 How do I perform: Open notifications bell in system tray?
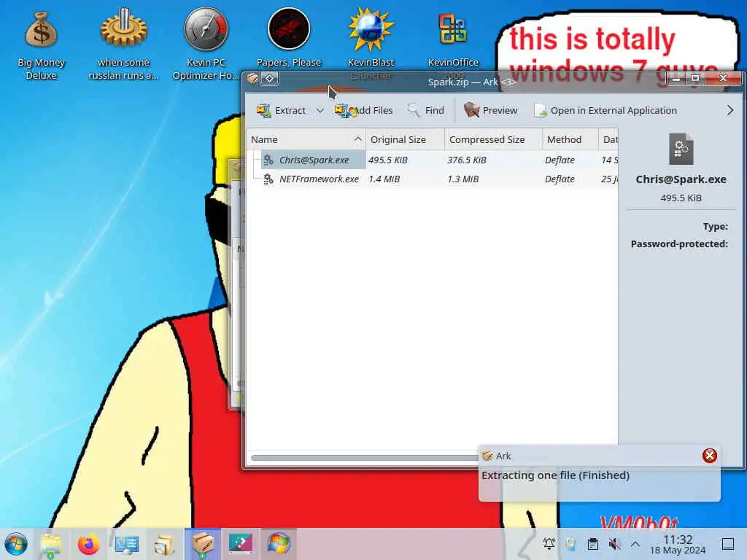[x=549, y=543]
